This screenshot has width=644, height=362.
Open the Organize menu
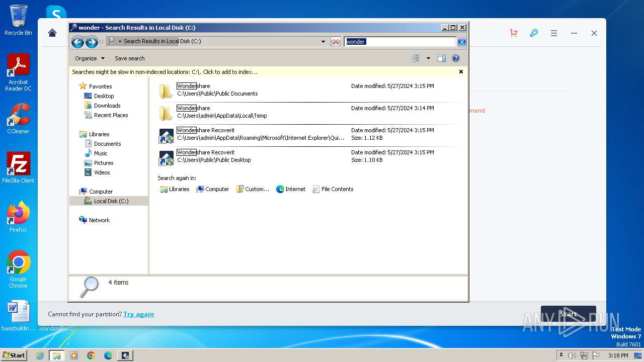[x=90, y=58]
